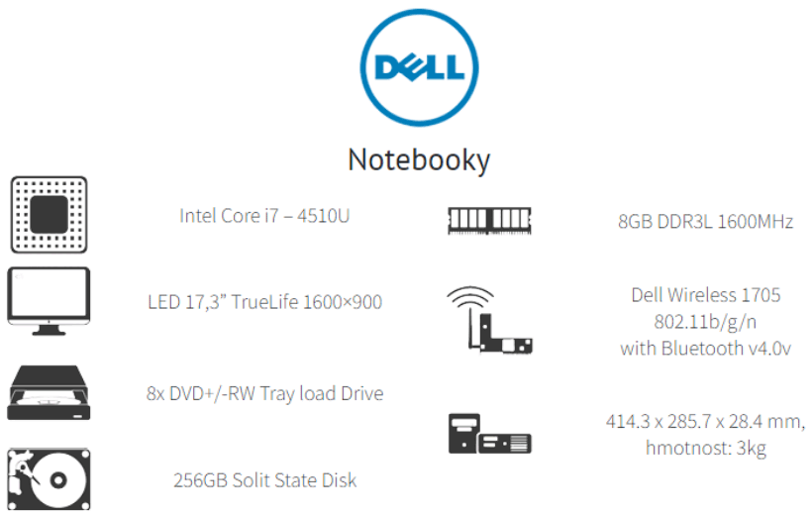Click the Notebooky heading
This screenshot has height=518, width=812.
pyautogui.click(x=419, y=158)
